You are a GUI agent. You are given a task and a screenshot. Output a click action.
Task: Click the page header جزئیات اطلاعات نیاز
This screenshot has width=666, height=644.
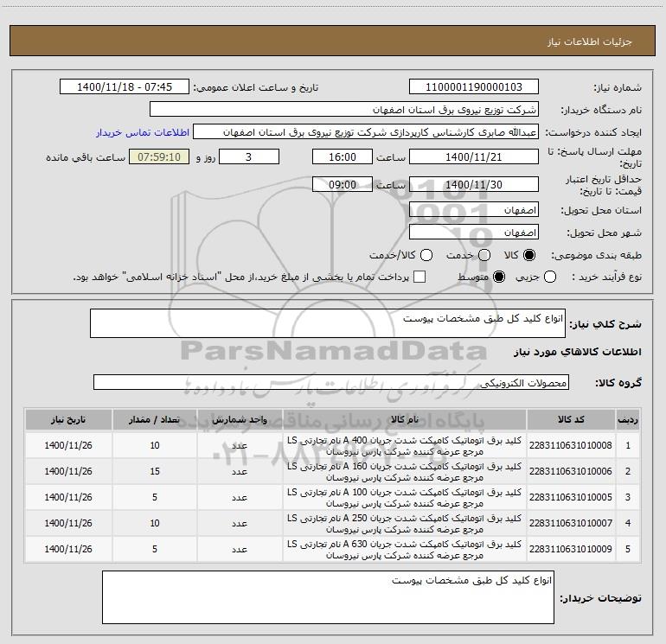[x=590, y=41]
